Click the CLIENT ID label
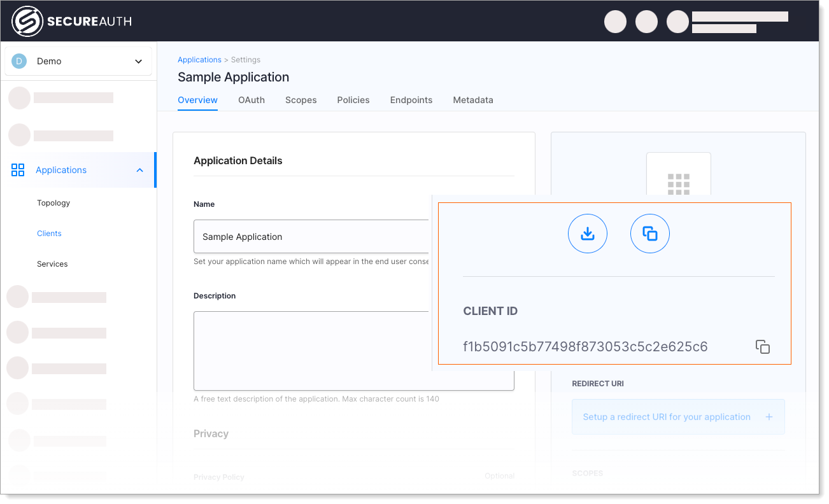The width and height of the screenshot is (829, 504). 490,311
